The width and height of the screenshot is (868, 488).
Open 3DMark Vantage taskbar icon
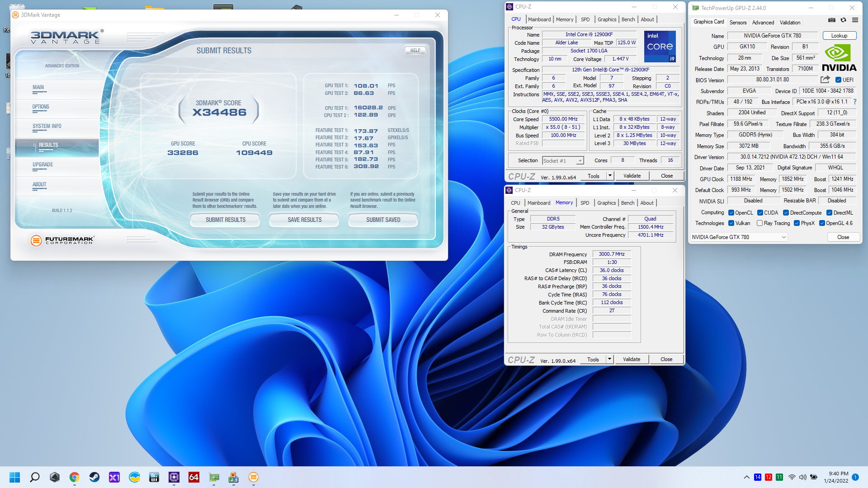pyautogui.click(x=253, y=477)
